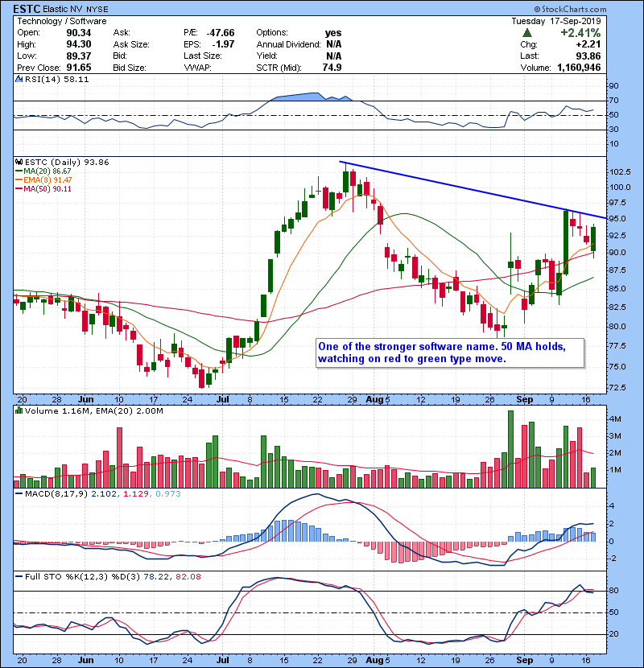Click the volume bars icon beside Volume 1.16M

(x=19, y=411)
